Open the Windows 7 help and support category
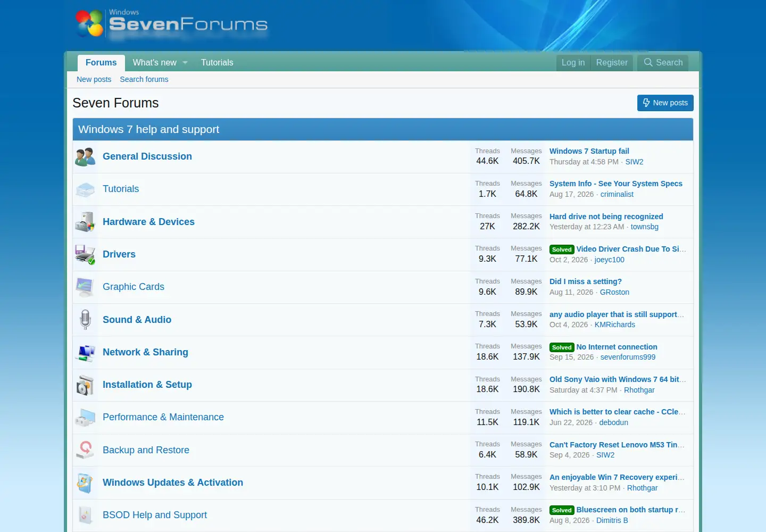The width and height of the screenshot is (766, 532). (148, 129)
